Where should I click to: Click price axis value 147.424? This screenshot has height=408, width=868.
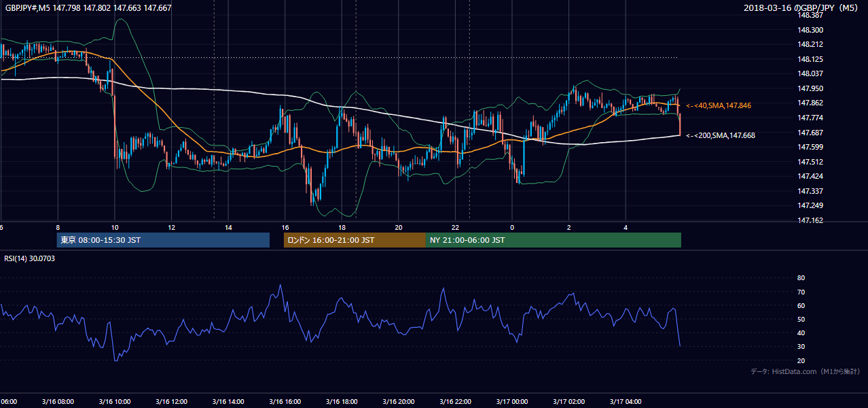[811, 176]
